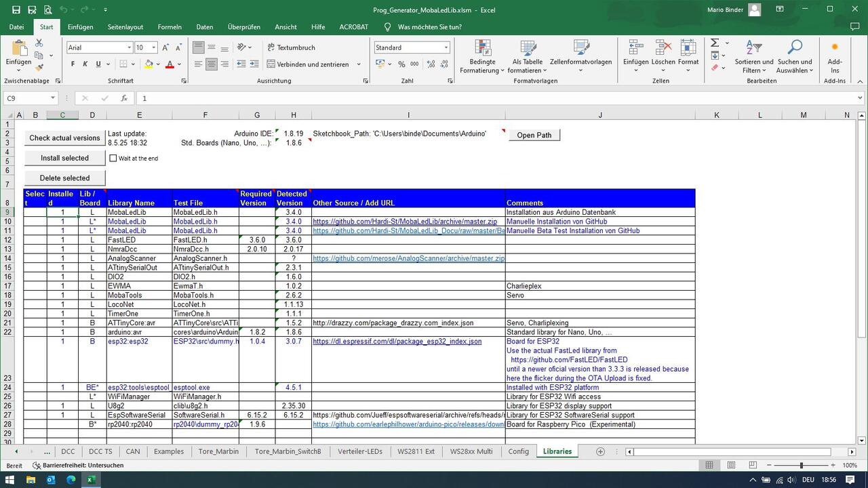Toggle the 'Wait at the end' checkbox
This screenshot has height=488, width=868.
pos(113,158)
